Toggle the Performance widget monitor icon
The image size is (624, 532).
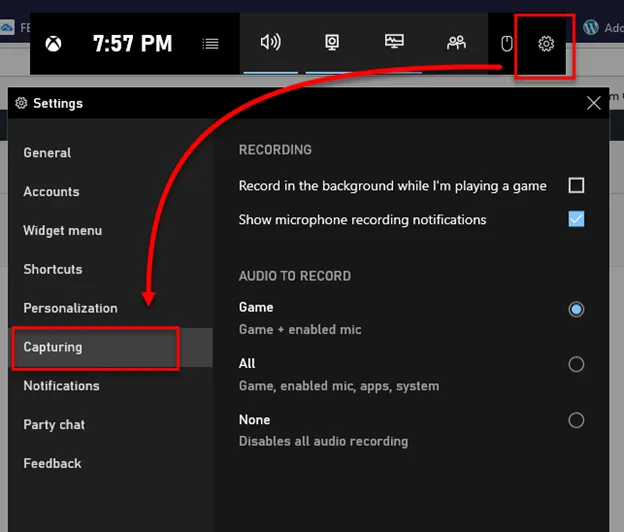point(394,41)
